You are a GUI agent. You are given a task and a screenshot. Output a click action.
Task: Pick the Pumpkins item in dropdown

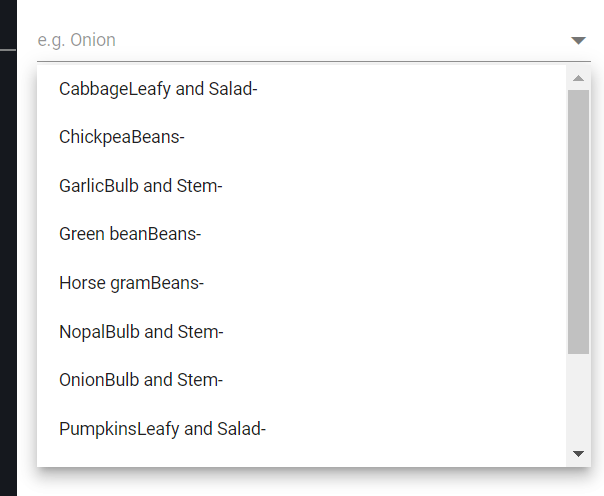coord(162,429)
